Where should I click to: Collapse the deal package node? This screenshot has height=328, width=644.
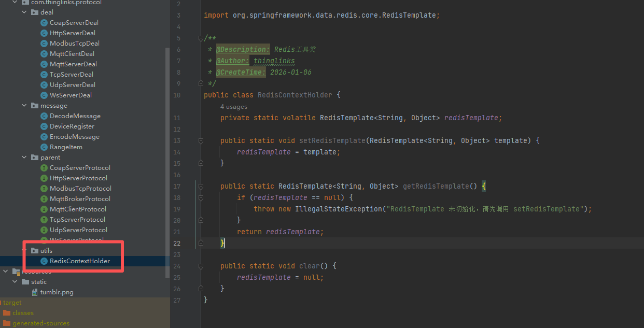click(24, 12)
